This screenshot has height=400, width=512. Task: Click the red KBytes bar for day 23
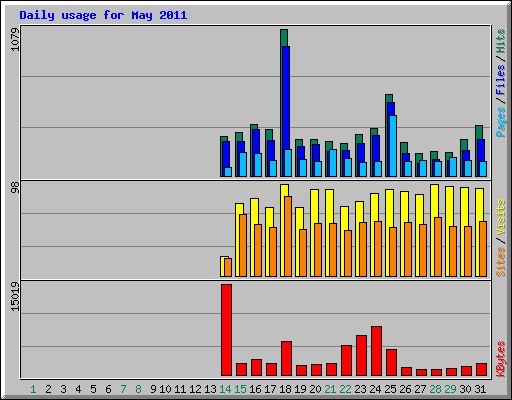tap(361, 356)
